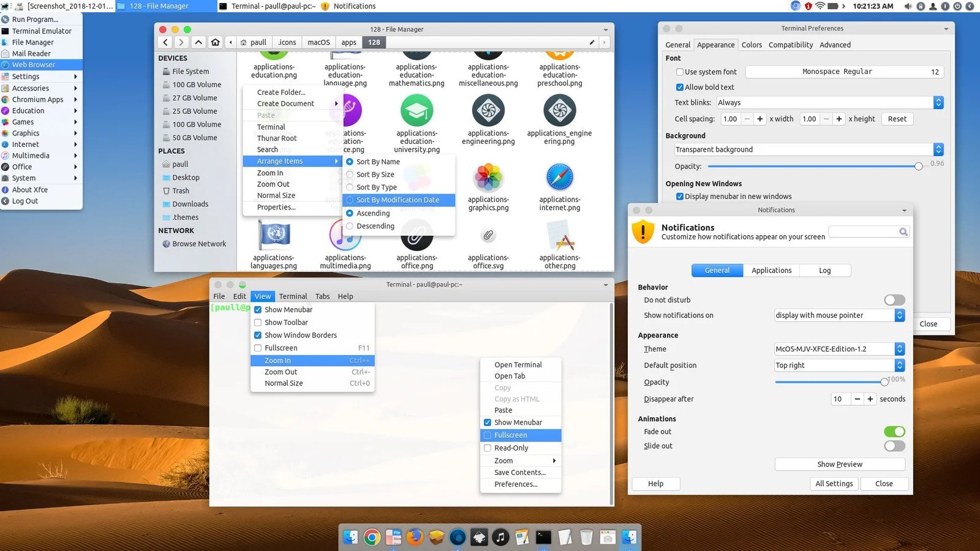Open the Trash from the dock
Image resolution: width=980 pixels, height=551 pixels.
586,537
